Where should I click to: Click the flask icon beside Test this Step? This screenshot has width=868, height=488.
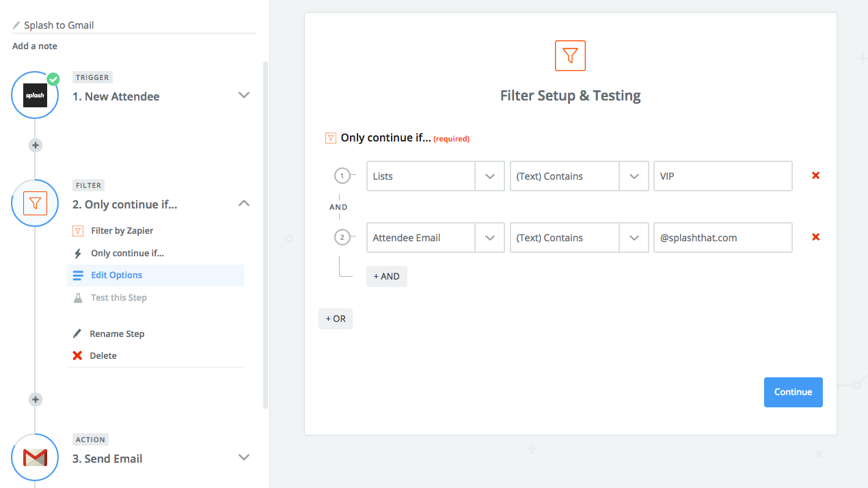[78, 297]
